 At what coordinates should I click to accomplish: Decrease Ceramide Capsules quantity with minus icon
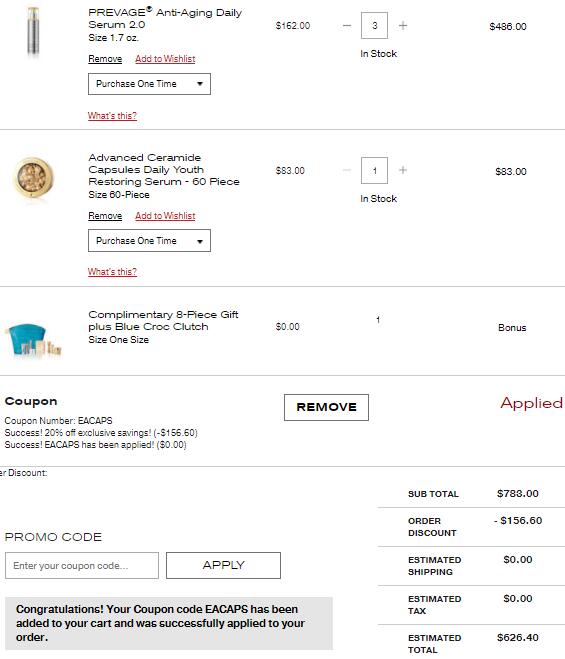click(346, 170)
